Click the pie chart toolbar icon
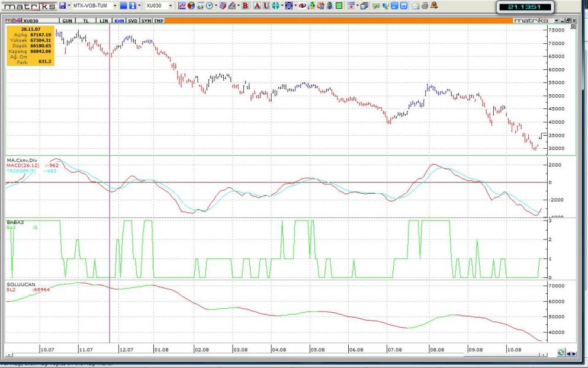The width and height of the screenshot is (588, 368). point(191,5)
